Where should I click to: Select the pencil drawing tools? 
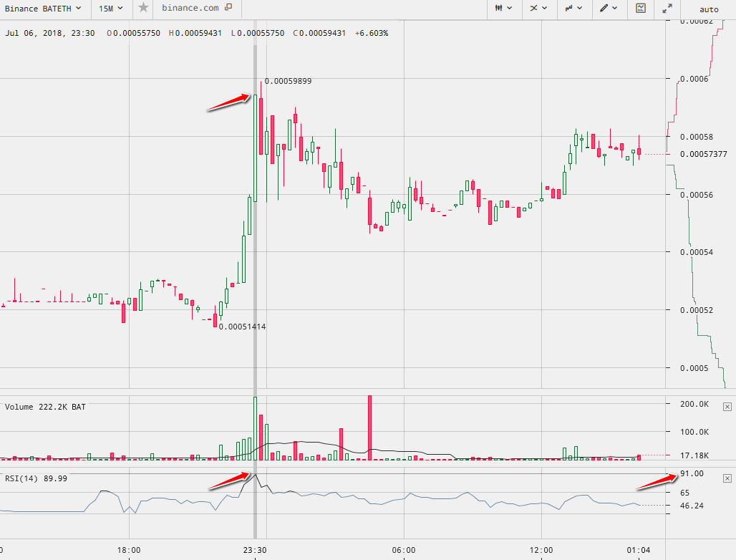pyautogui.click(x=604, y=9)
